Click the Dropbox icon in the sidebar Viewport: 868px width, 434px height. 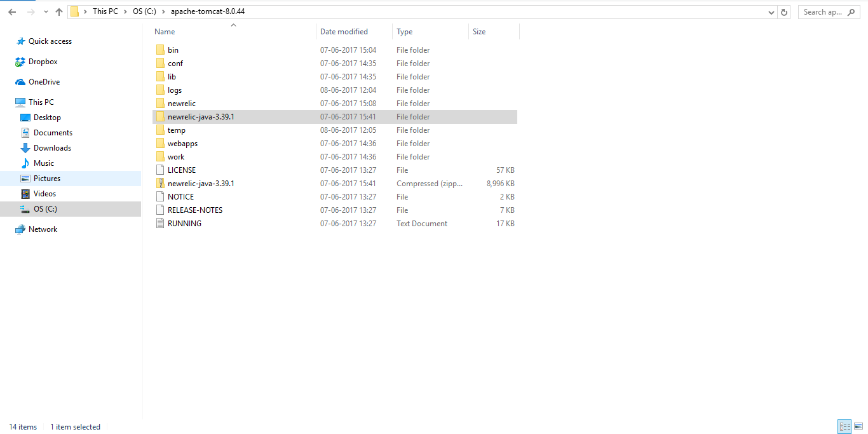click(20, 62)
